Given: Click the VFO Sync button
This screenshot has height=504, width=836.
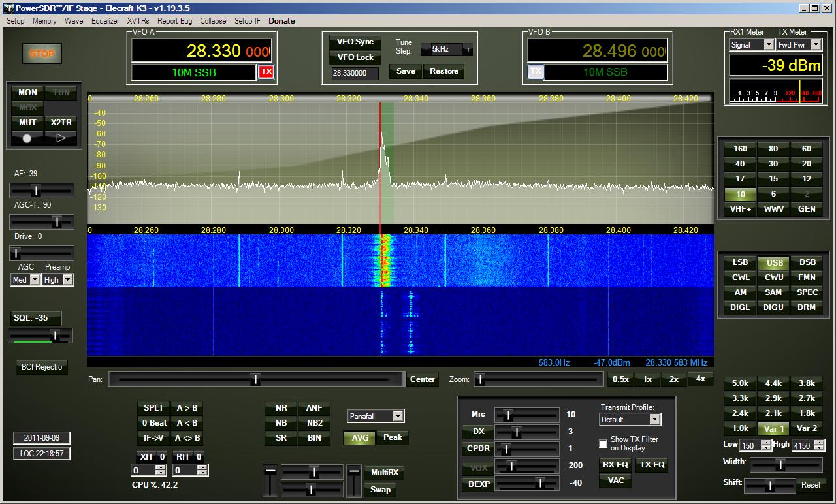Looking at the screenshot, I should (355, 42).
